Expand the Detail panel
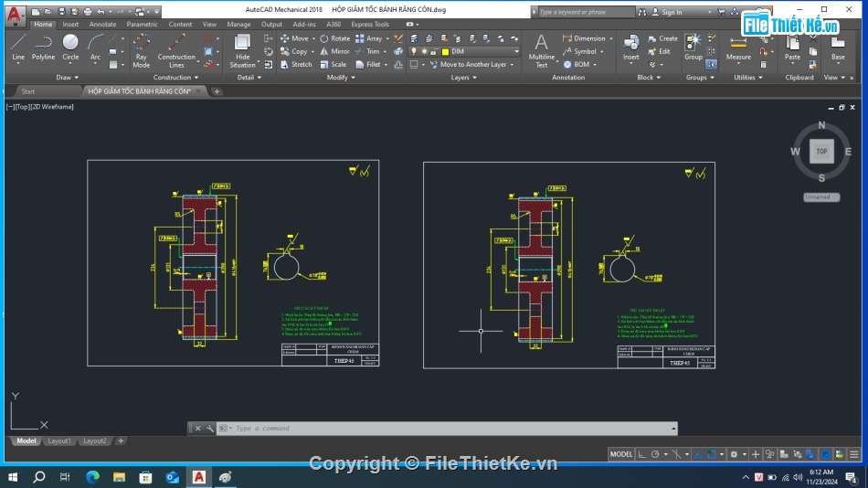The height and width of the screenshot is (488, 868). [249, 78]
